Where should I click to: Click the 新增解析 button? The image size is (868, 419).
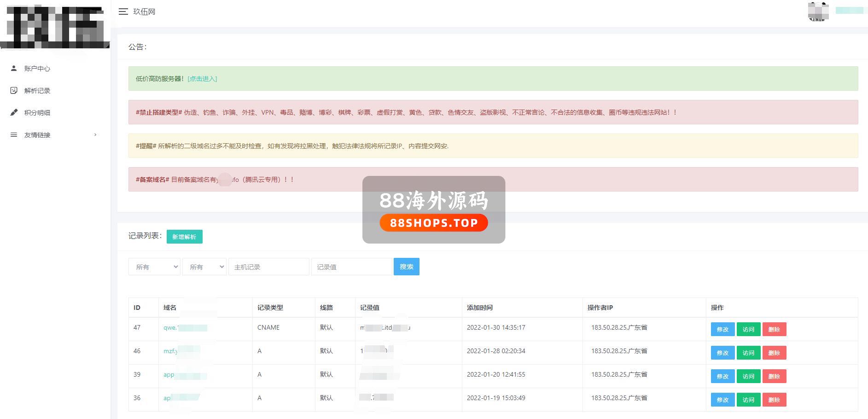(184, 237)
